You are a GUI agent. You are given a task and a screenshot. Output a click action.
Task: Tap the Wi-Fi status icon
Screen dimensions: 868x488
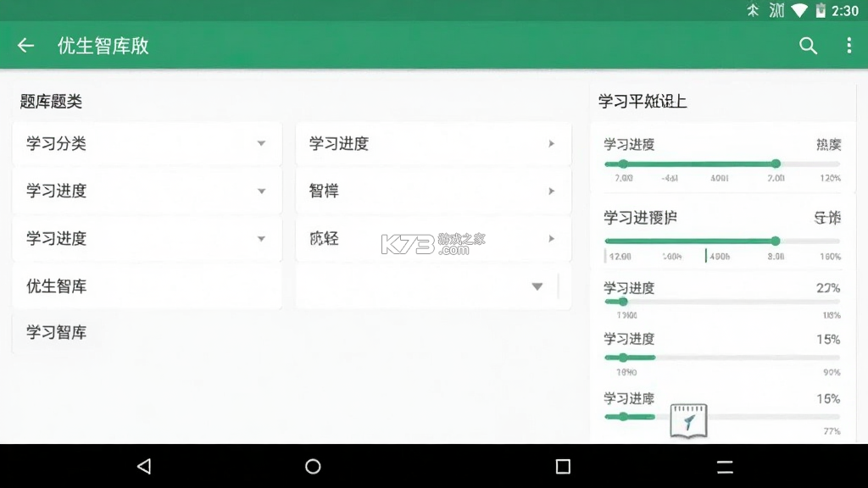799,10
